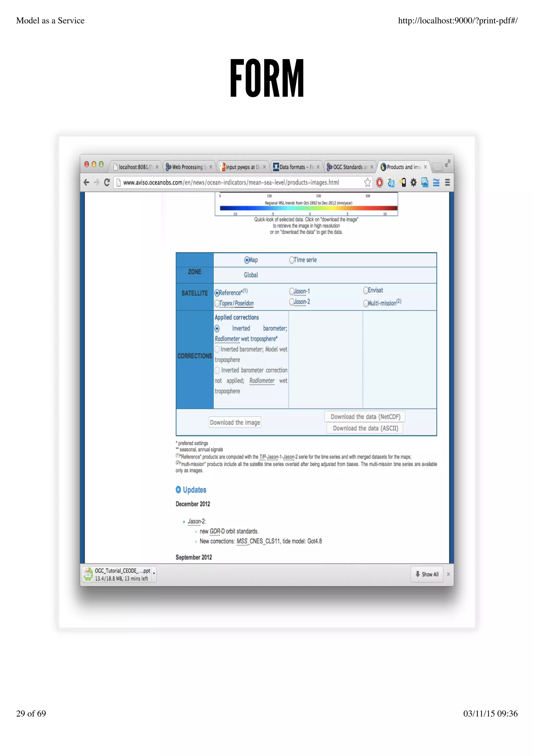Image resolution: width=534 pixels, height=756 pixels.
Task: Click the Updates section bullet icon
Action: pyautogui.click(x=178, y=490)
